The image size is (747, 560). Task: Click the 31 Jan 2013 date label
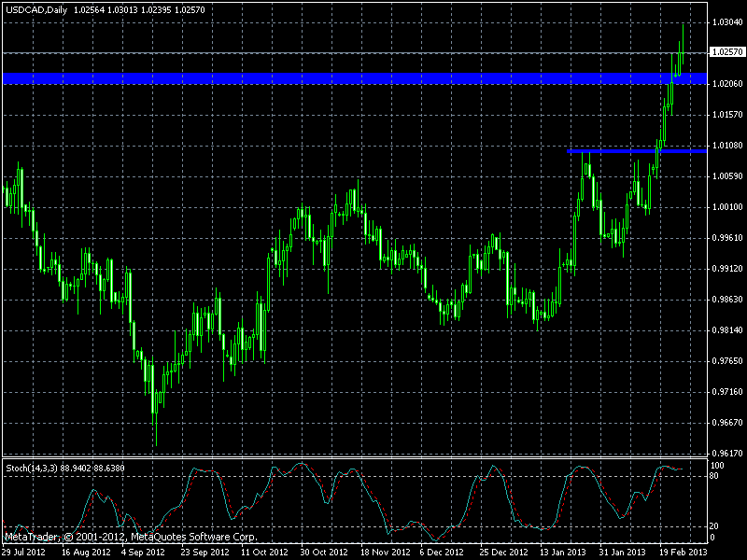622,553
